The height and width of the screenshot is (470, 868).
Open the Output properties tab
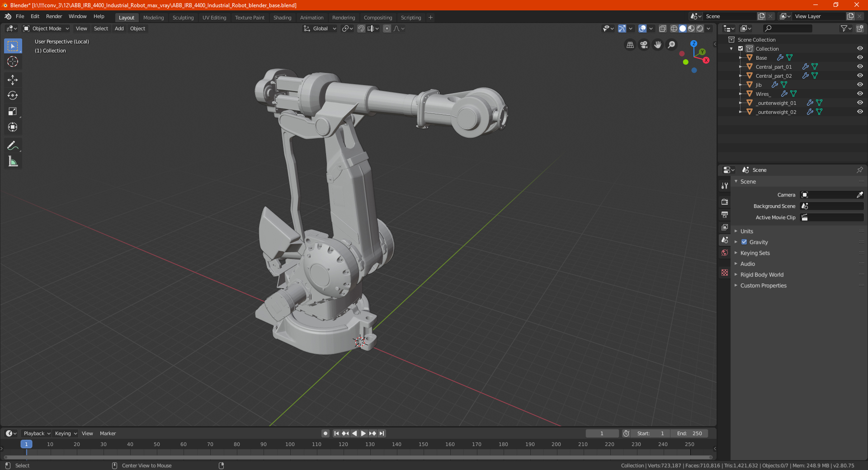point(725,215)
